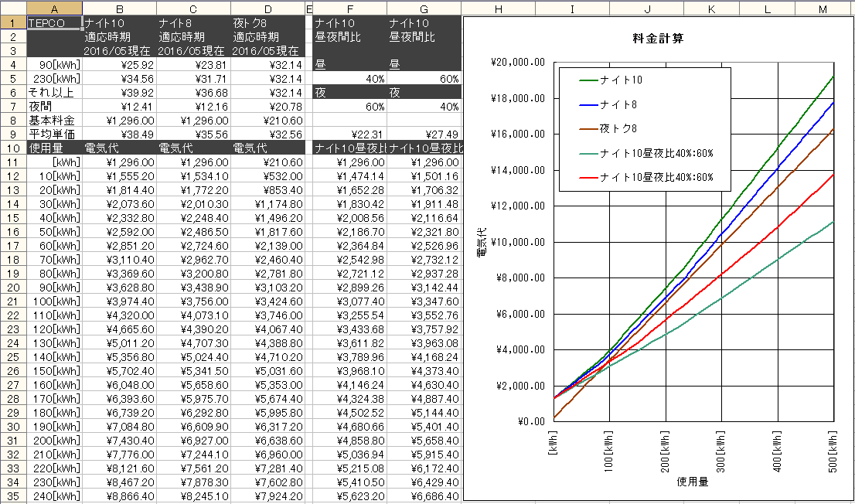Select cell with ¥34.56
Image resolution: width=855 pixels, height=504 pixels.
pyautogui.click(x=119, y=79)
